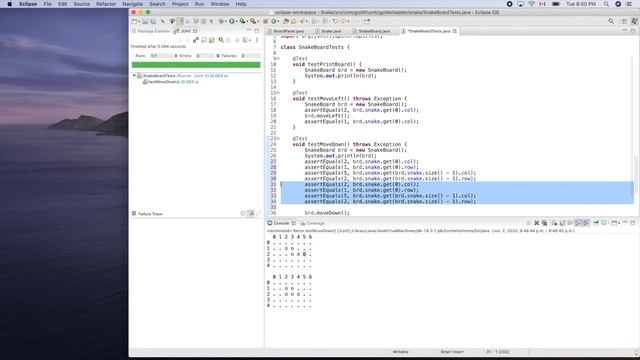Click the Console Scroll Lock icon

click(x=562, y=223)
